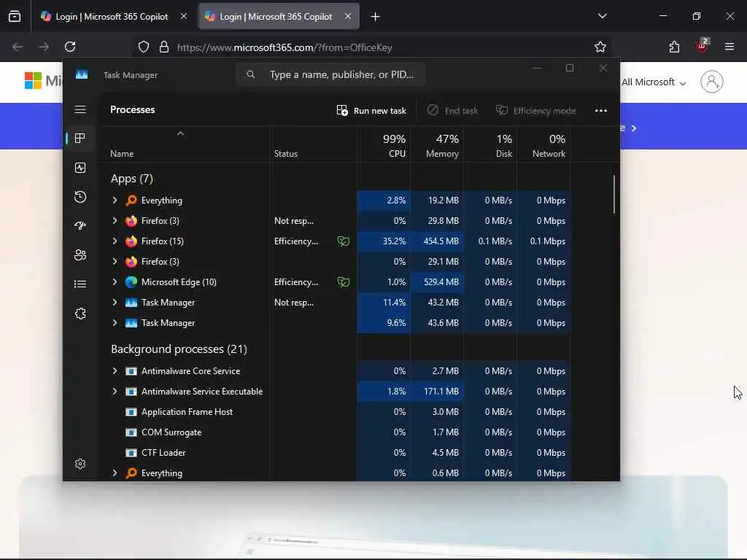Select the Application Frame Host process
The width and height of the screenshot is (747, 560).
(x=187, y=412)
